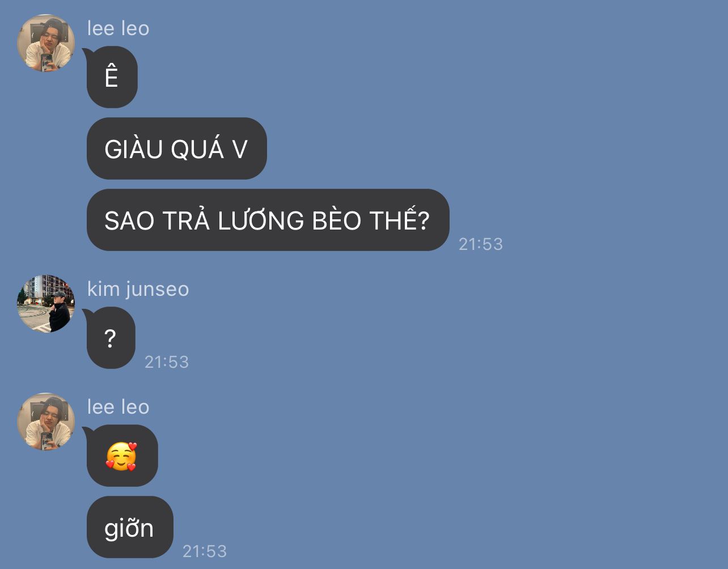
Task: Click the 21:53 timestamp next to "BÈO THẾ?"
Action: (x=481, y=244)
